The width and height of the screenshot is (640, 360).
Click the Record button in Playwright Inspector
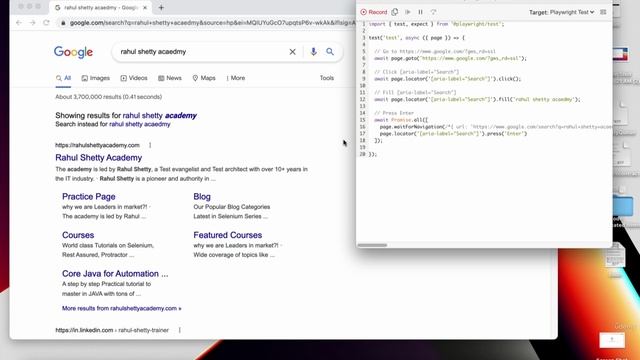coord(373,12)
